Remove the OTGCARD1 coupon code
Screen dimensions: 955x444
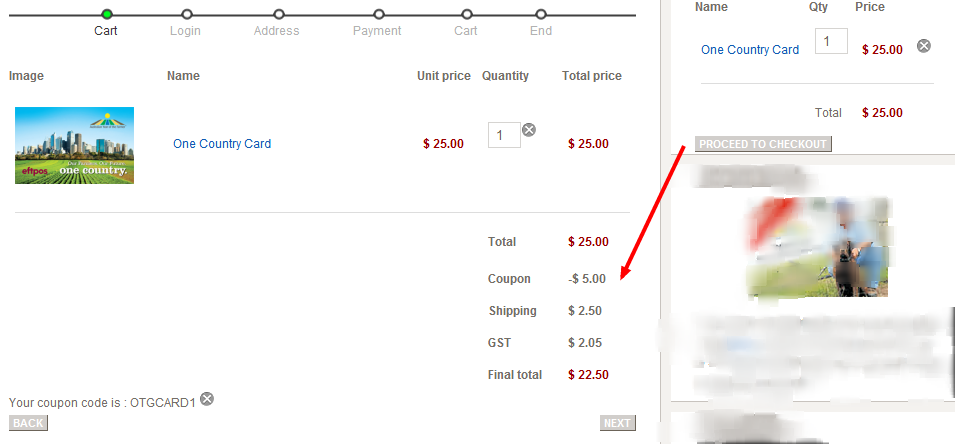point(207,399)
